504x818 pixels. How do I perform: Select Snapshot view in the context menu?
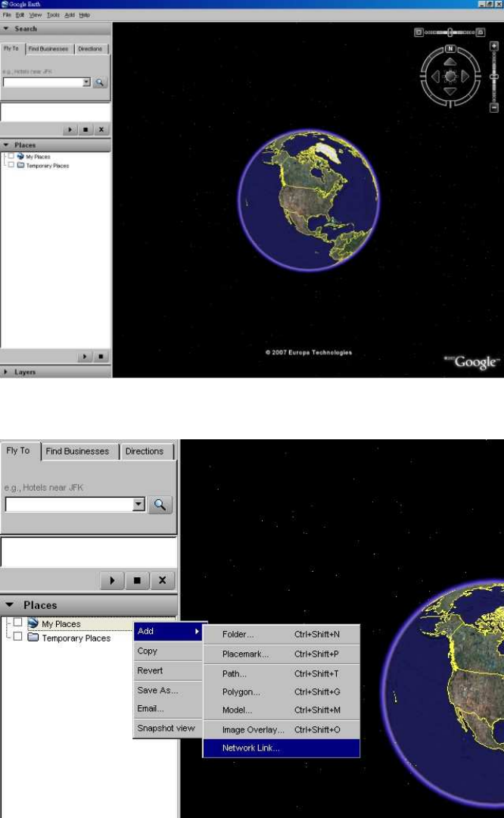[x=168, y=728]
